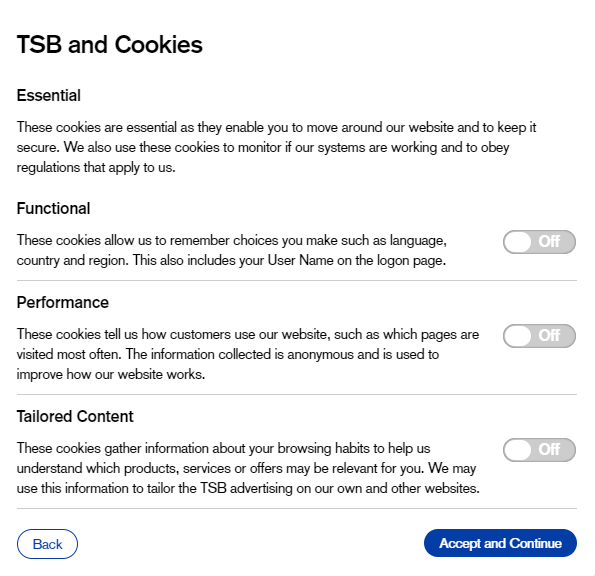Click the white knob of the Performance switch
The width and height of the screenshot is (595, 576).
coord(518,336)
